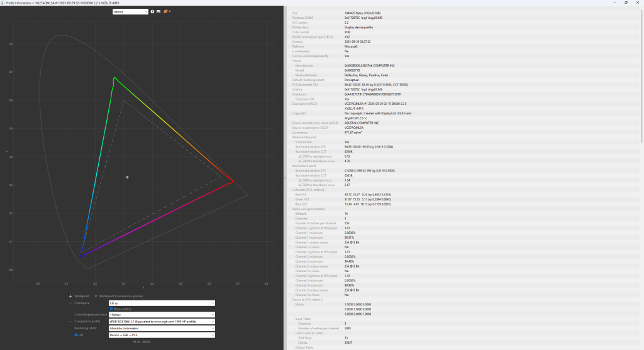Uncheck the LUT checkbox
The image size is (644, 350).
tap(76, 335)
